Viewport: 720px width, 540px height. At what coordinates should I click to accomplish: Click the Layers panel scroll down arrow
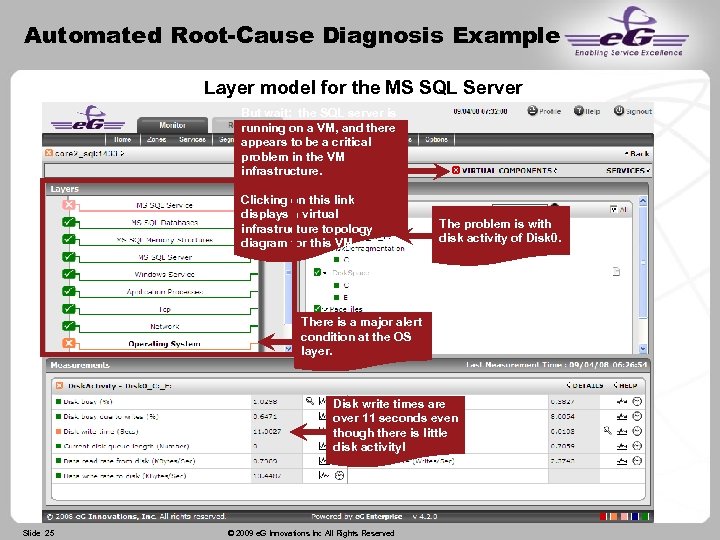click(x=288, y=349)
